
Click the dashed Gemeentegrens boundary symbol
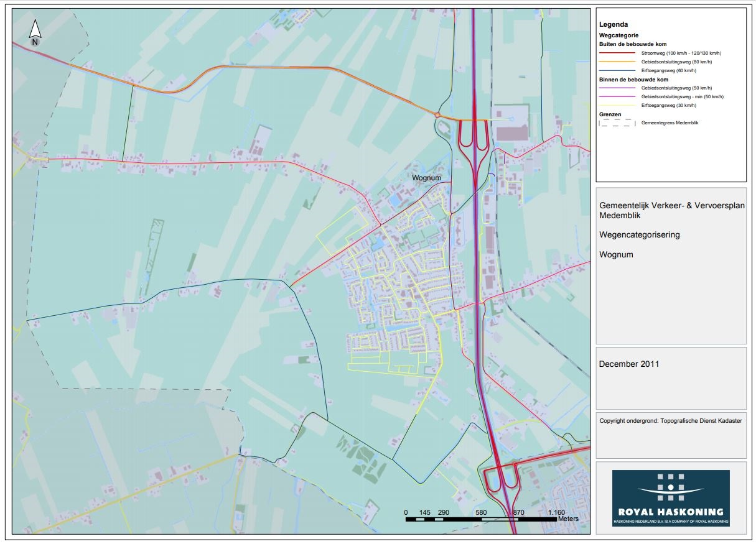[x=617, y=123]
